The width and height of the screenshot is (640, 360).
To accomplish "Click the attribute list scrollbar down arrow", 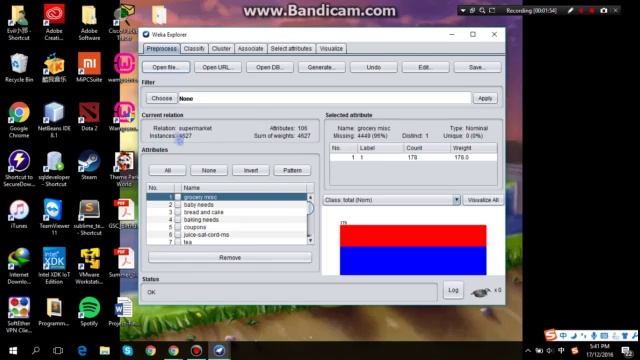I will [310, 241].
